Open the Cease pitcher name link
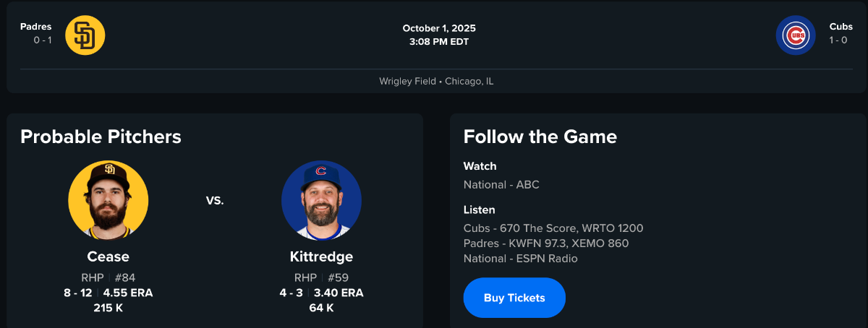Image resolution: width=868 pixels, height=328 pixels. 109,256
